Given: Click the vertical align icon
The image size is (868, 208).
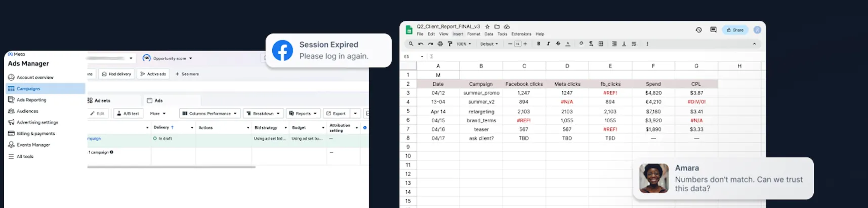Looking at the screenshot, I should tap(624, 44).
